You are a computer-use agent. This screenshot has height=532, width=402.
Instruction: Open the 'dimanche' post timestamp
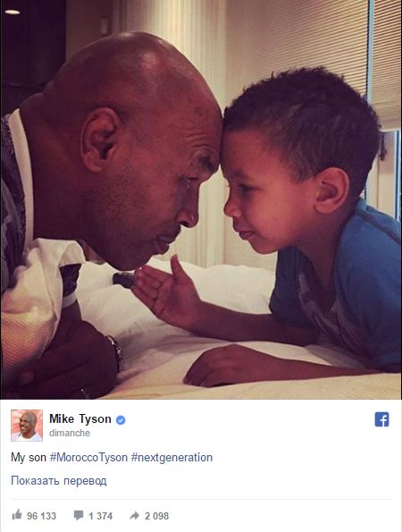pyautogui.click(x=70, y=433)
